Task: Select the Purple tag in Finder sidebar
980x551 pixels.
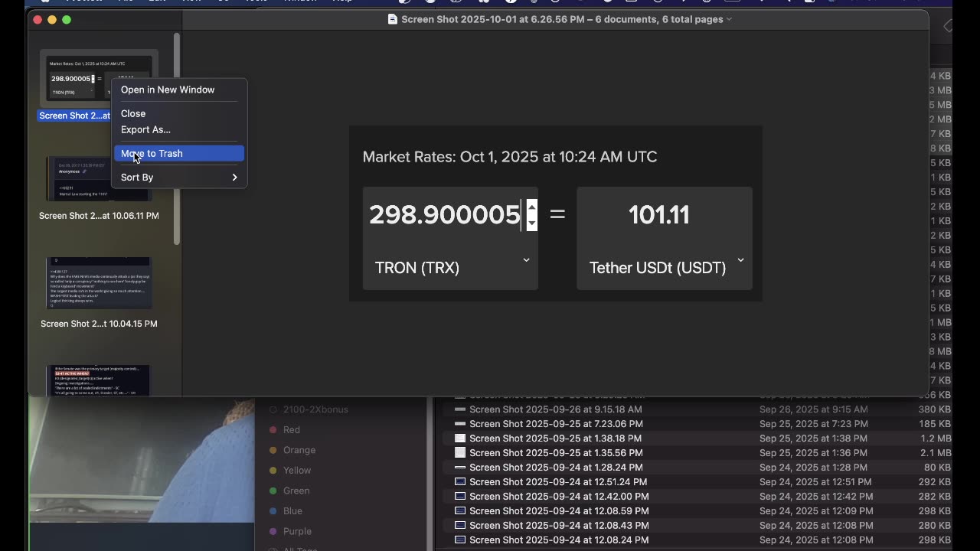Action: 297,531
